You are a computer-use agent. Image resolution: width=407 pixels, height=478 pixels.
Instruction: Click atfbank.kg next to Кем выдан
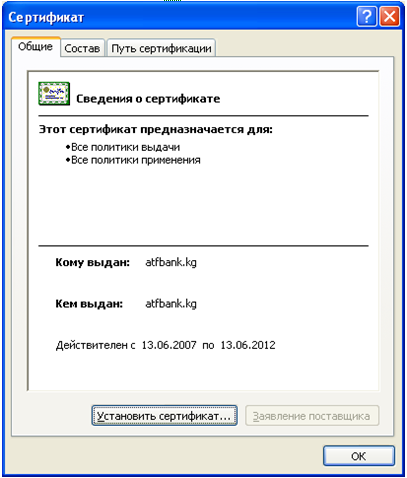click(171, 304)
